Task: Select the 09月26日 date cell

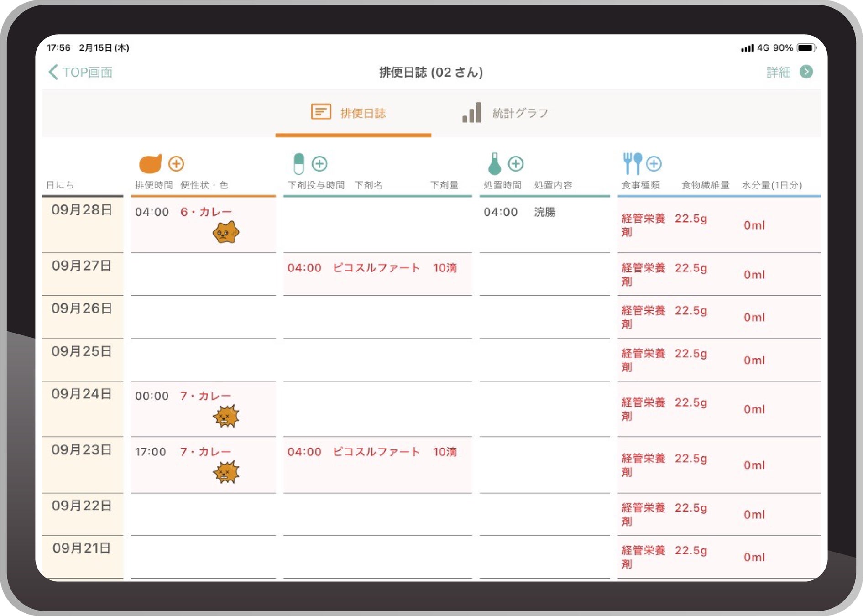Action: (83, 317)
